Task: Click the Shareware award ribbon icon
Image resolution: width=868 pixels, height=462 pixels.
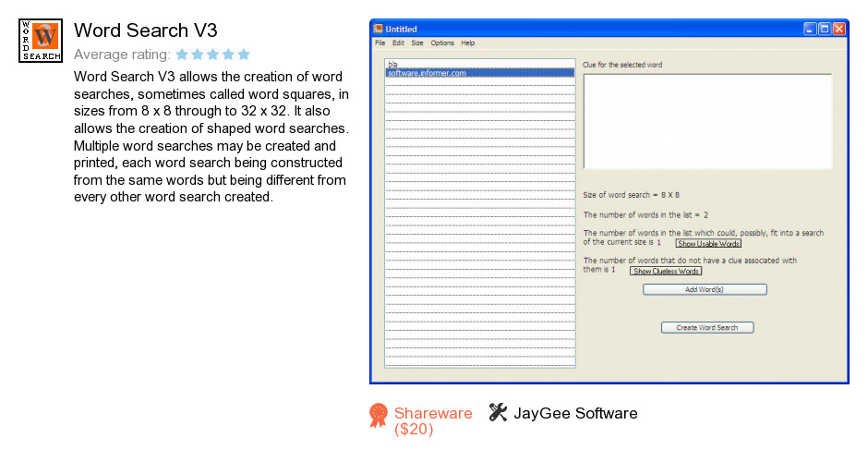Action: point(379,416)
